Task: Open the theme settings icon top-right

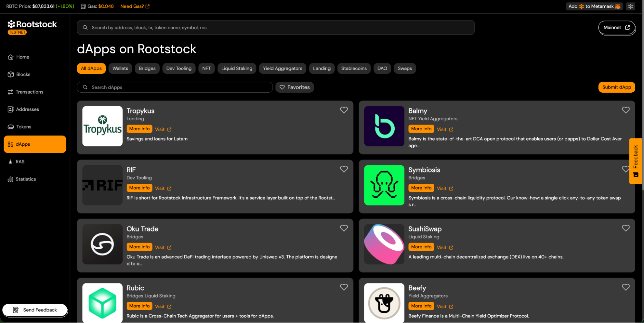Action: click(x=630, y=6)
